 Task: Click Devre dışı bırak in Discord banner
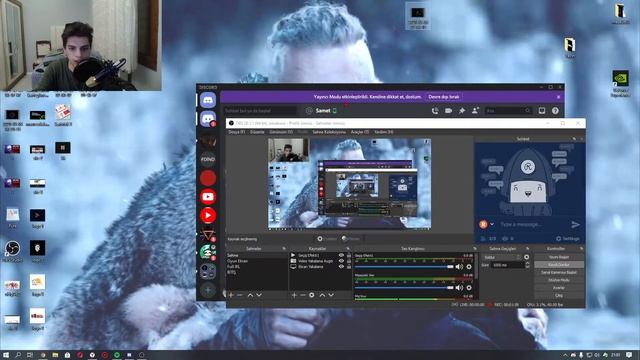[444, 97]
